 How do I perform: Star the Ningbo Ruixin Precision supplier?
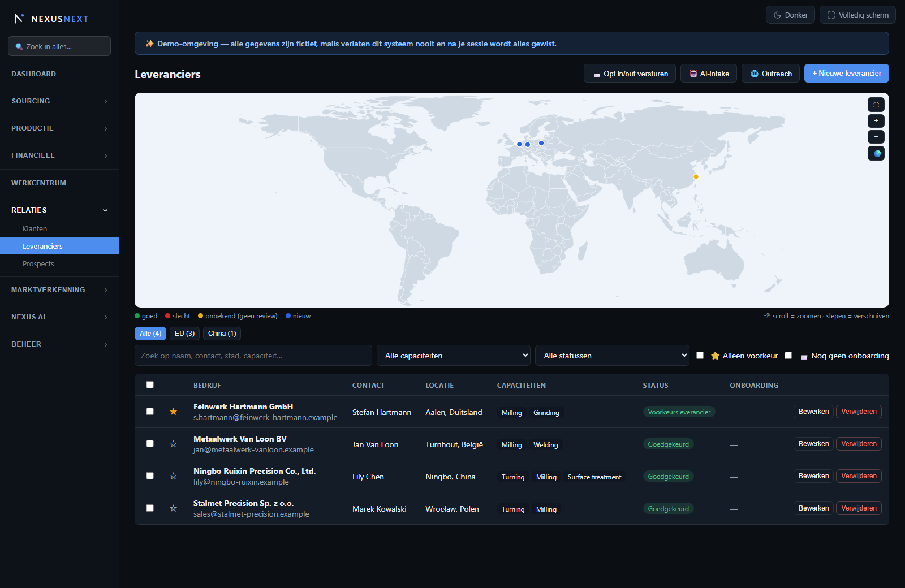click(x=174, y=476)
